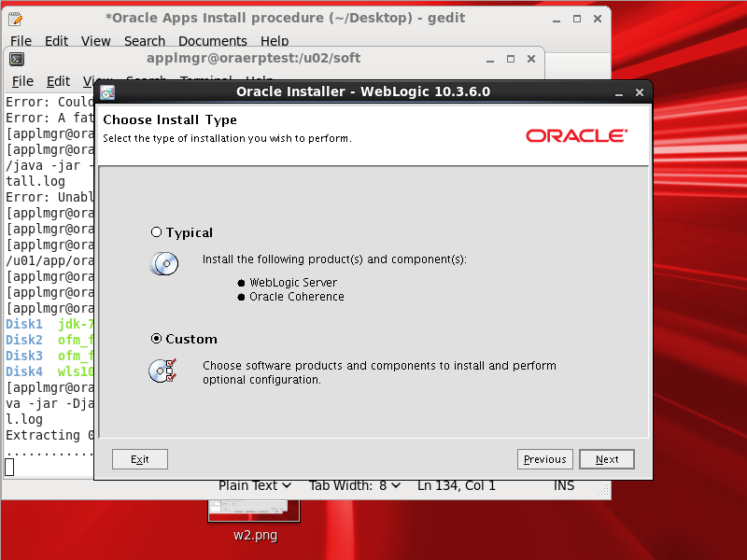Click Ln 134, Col 1 status text
This screenshot has width=747, height=560.
tap(457, 485)
